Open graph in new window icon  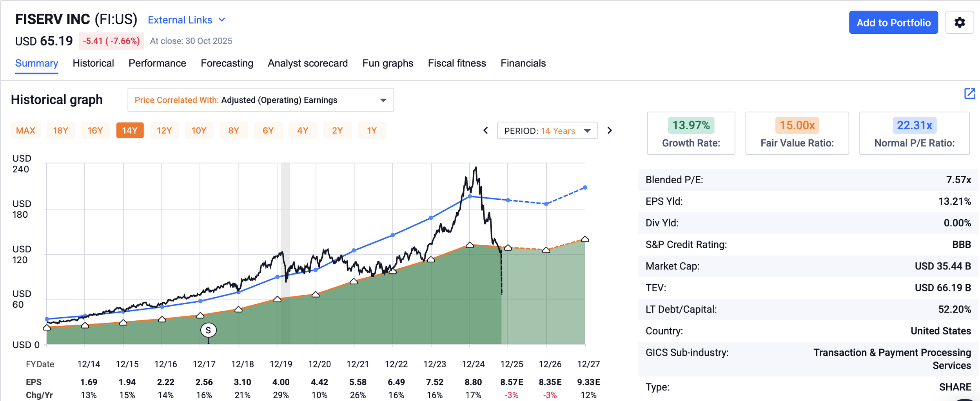point(969,94)
